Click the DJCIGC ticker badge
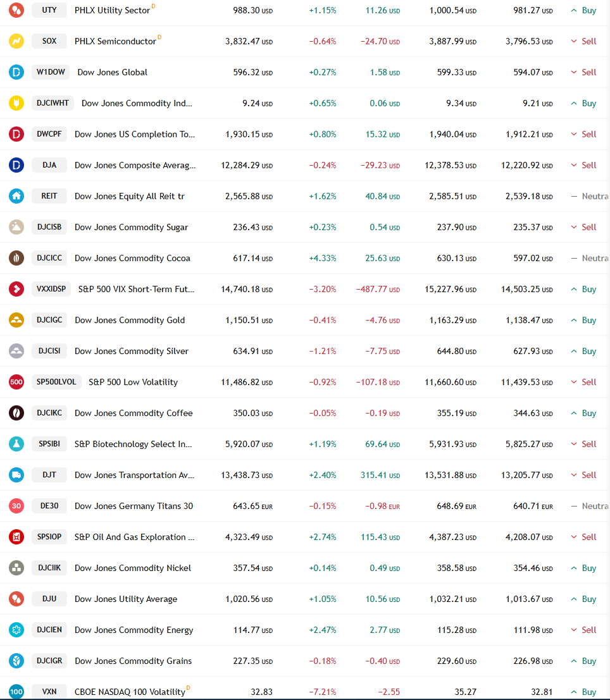This screenshot has height=700, width=610. tap(49, 319)
